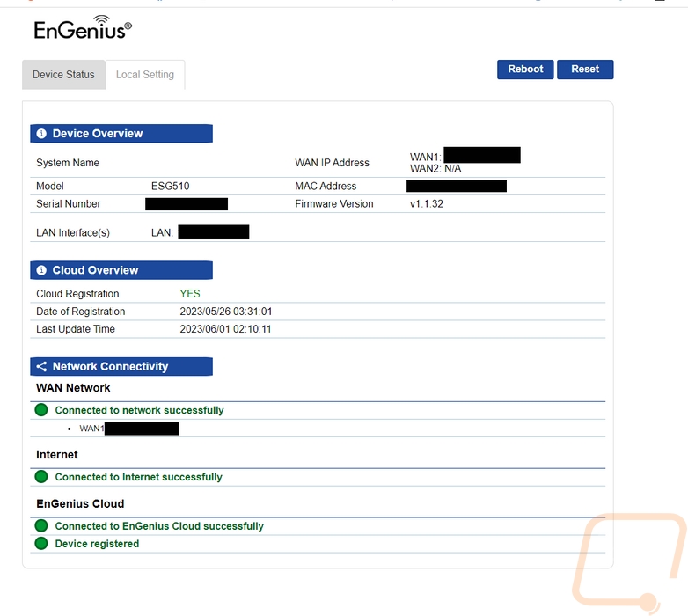The height and width of the screenshot is (616, 688).
Task: Click the Cloud Overview section header
Action: point(121,270)
